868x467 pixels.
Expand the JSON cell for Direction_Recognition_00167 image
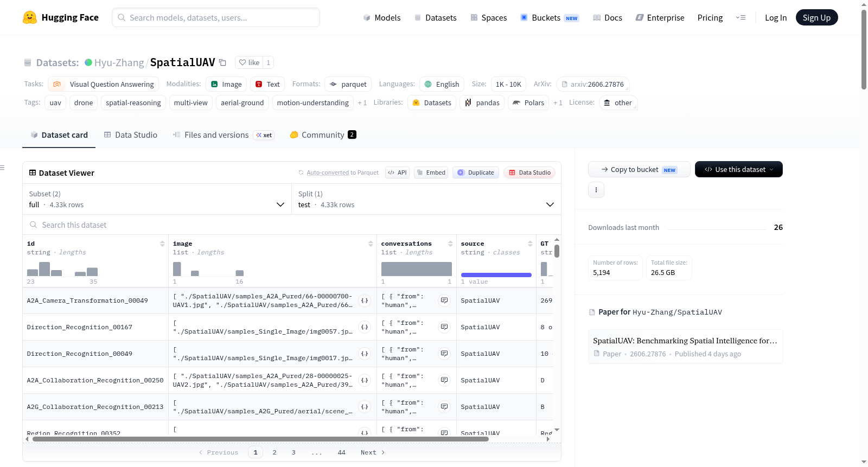365,327
